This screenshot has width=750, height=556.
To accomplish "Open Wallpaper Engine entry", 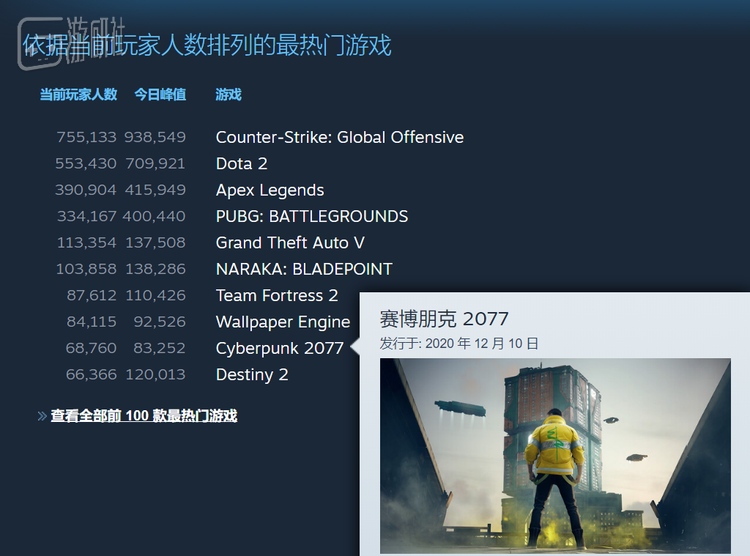I will coord(283,322).
